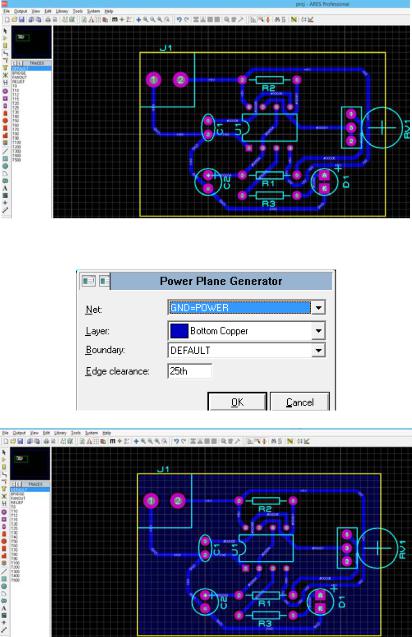The image size is (412, 637).
Task: Click the Redo icon in top window toolbar
Action: (x=187, y=20)
